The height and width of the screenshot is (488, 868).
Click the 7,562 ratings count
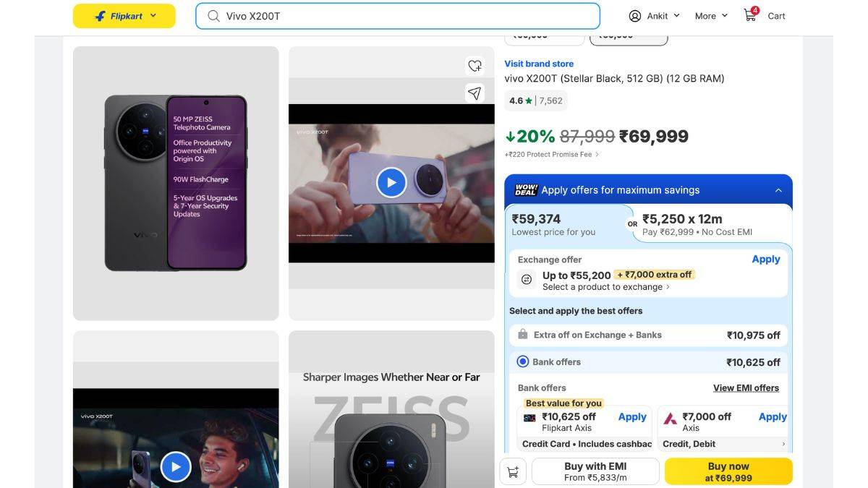click(x=550, y=101)
